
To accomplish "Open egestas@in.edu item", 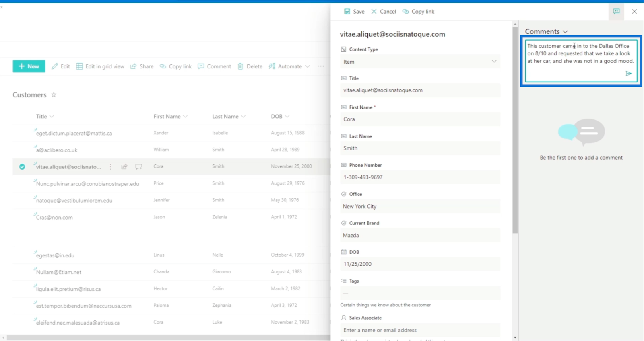I will [x=55, y=255].
